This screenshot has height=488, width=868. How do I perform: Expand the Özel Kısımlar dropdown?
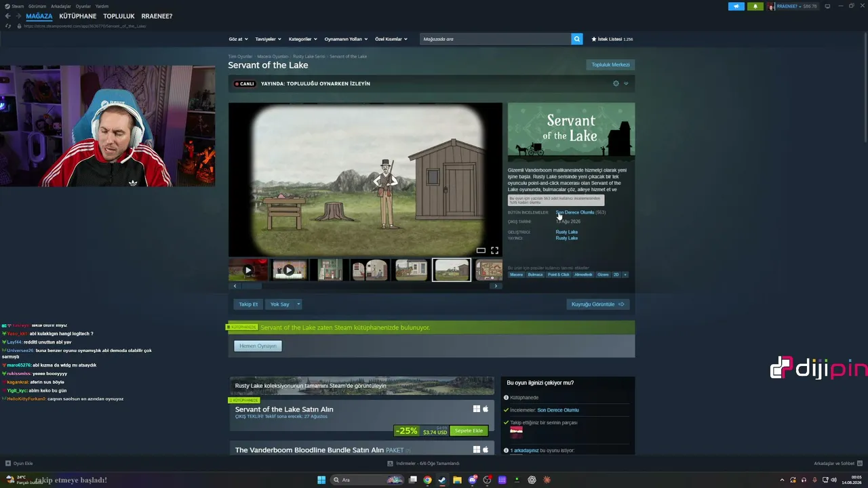(391, 39)
